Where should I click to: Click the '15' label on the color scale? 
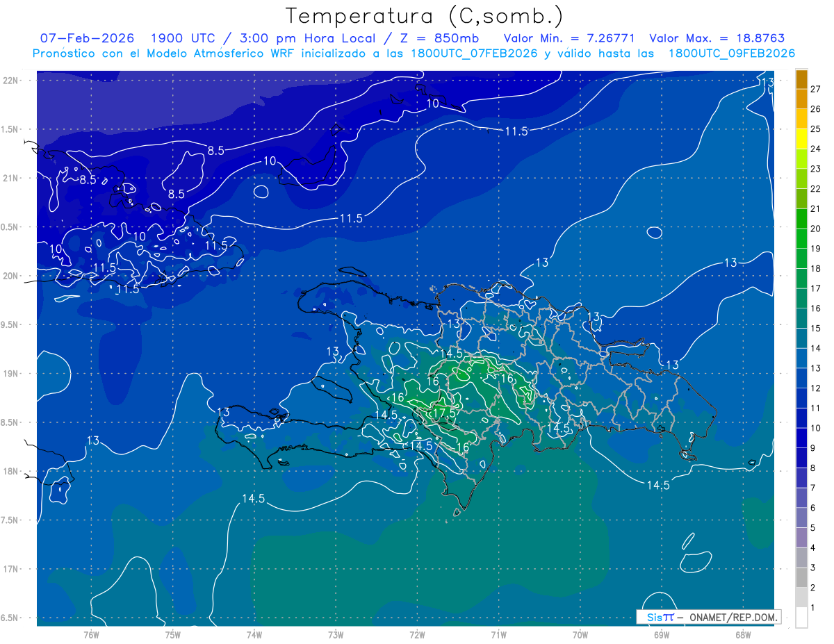tap(816, 328)
